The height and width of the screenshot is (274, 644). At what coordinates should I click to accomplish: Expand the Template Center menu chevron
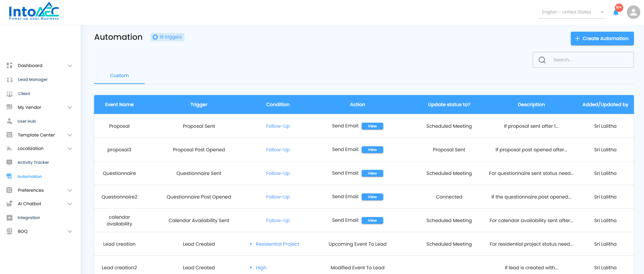70,135
